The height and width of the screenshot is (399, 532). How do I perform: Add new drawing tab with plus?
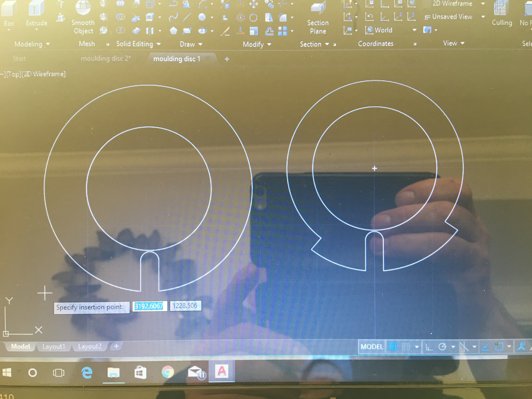pos(227,59)
